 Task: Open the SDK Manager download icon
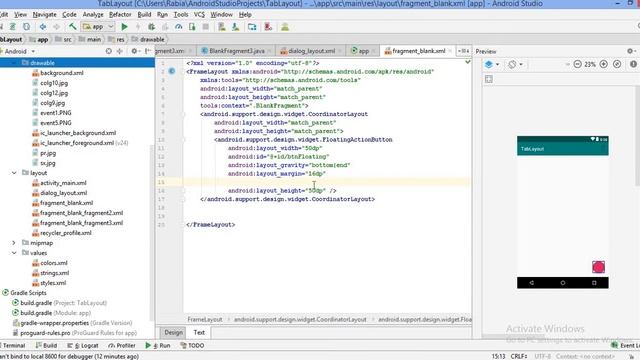coord(236,27)
